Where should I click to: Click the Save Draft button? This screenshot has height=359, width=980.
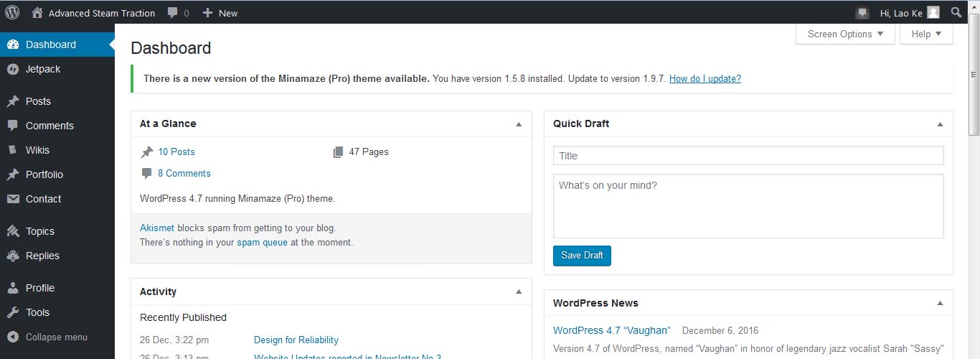582,256
